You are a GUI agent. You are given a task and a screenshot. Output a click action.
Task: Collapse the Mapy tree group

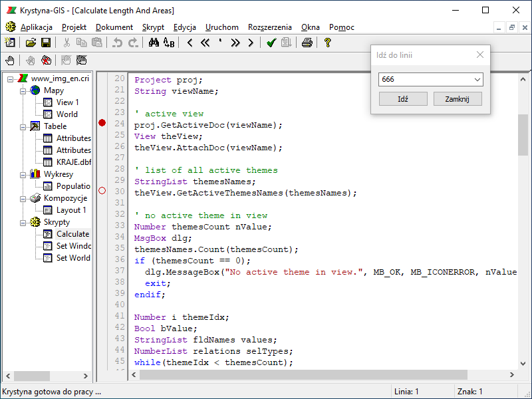pos(23,91)
